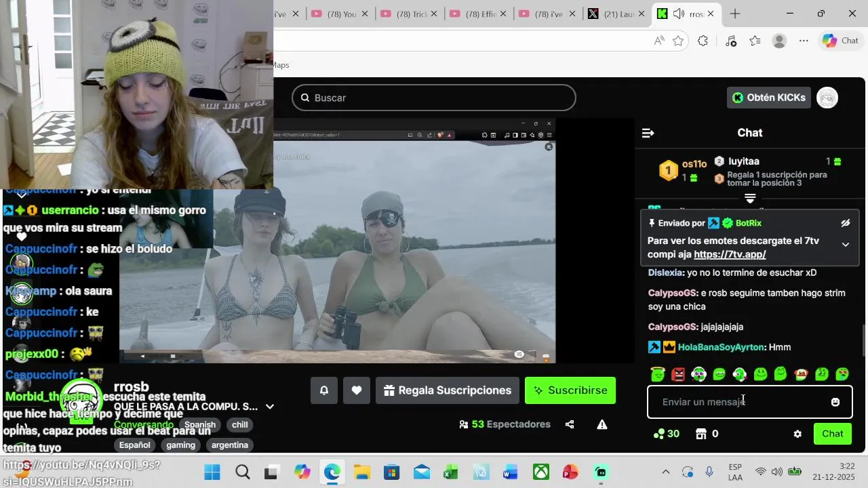This screenshot has height=488, width=868.
Task: Click Read aloud icon in address bar
Action: [x=659, y=41]
